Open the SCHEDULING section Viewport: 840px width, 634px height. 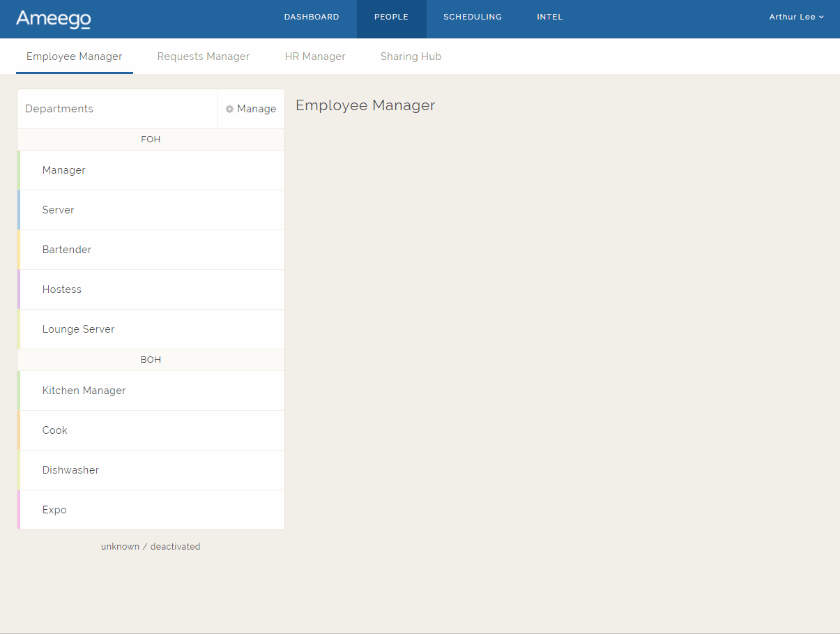point(472,17)
